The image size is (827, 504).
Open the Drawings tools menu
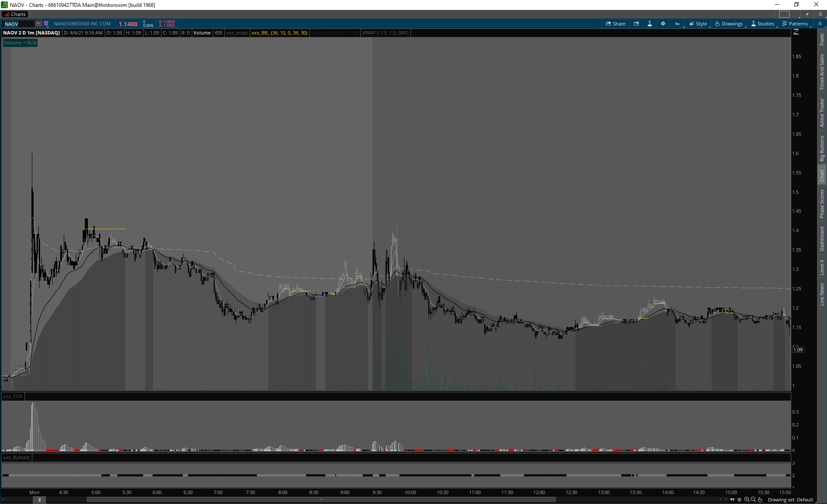(729, 24)
